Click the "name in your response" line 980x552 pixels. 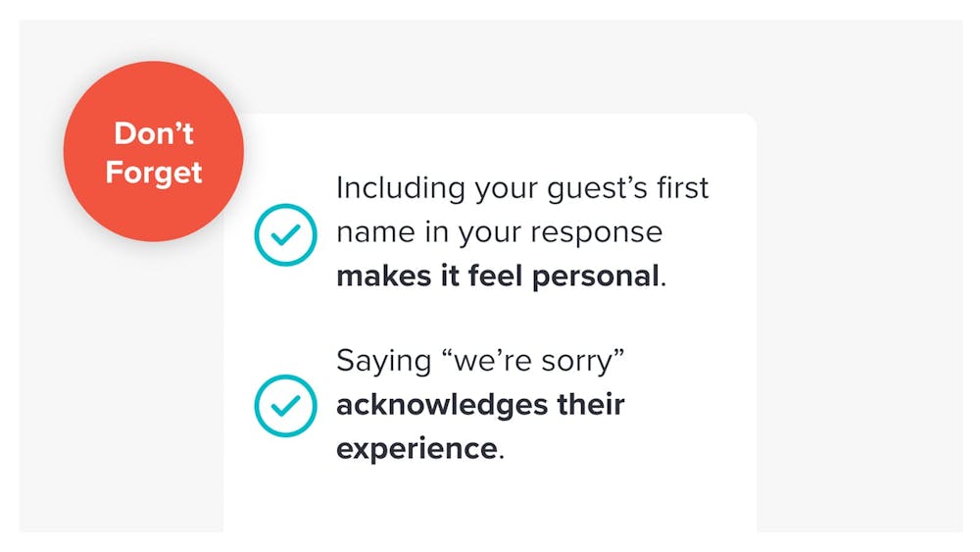point(499,232)
